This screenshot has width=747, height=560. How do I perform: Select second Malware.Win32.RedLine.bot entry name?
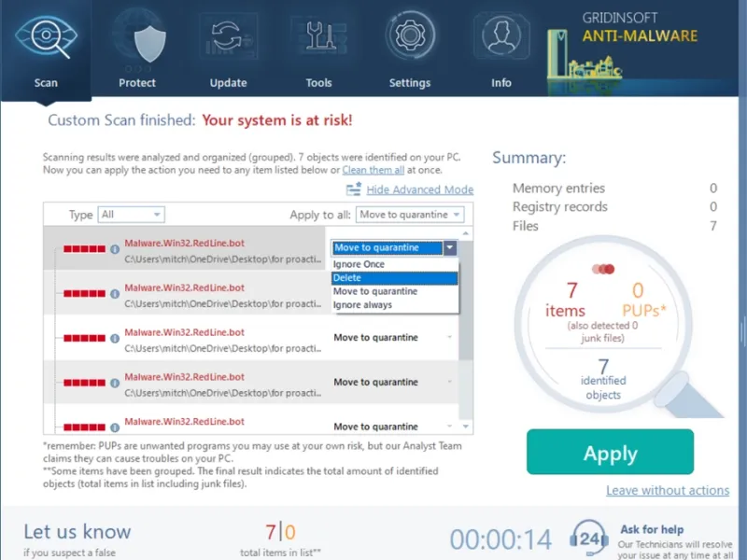pos(184,288)
